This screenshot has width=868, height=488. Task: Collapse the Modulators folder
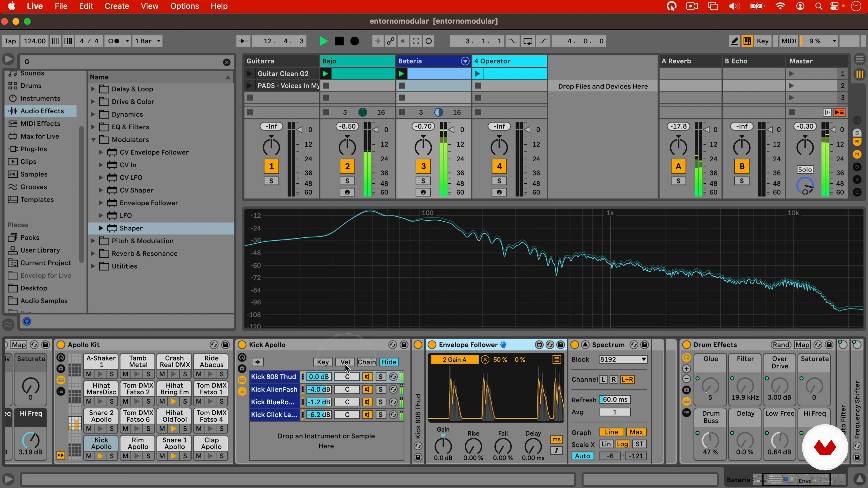(93, 140)
